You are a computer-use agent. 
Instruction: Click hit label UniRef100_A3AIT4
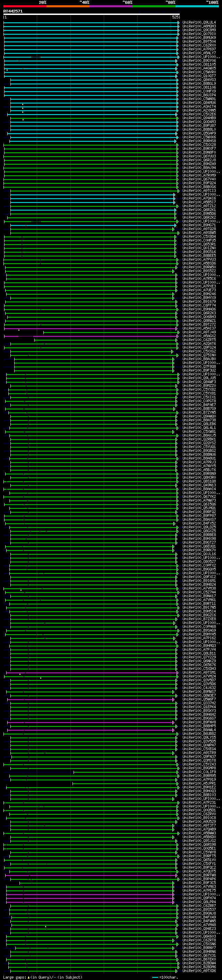[199, 106]
